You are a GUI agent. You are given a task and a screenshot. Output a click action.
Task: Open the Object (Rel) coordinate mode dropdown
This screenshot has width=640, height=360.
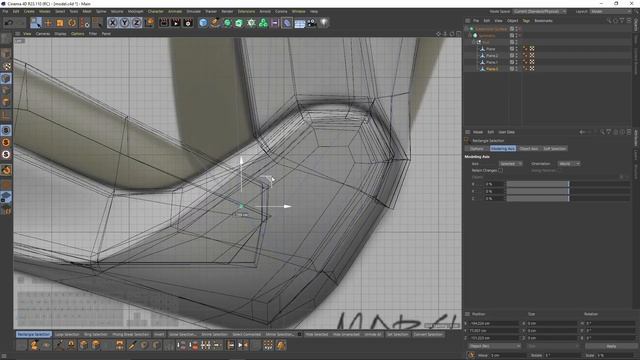tap(494, 346)
